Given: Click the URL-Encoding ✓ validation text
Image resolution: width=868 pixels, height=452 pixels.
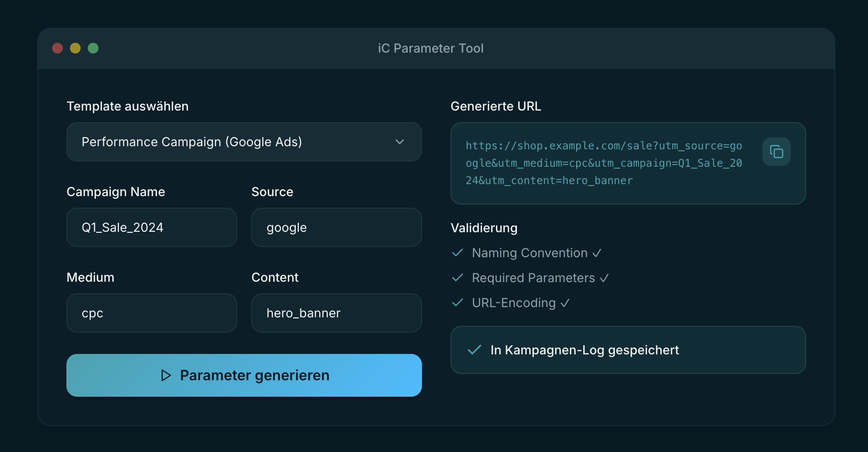Looking at the screenshot, I should coord(520,303).
